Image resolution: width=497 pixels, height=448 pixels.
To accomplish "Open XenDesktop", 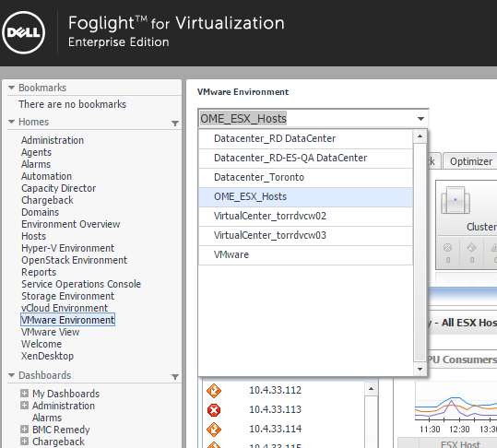I will pos(47,356).
